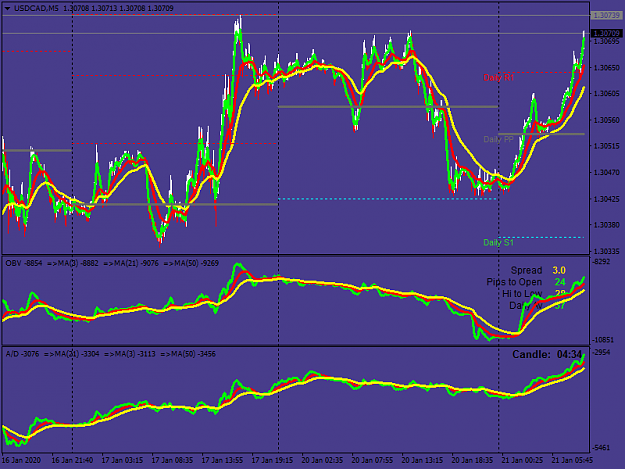Image resolution: width=625 pixels, height=469 pixels.
Task: Click the 20 Jan 13:15 time label
Action: click(422, 460)
